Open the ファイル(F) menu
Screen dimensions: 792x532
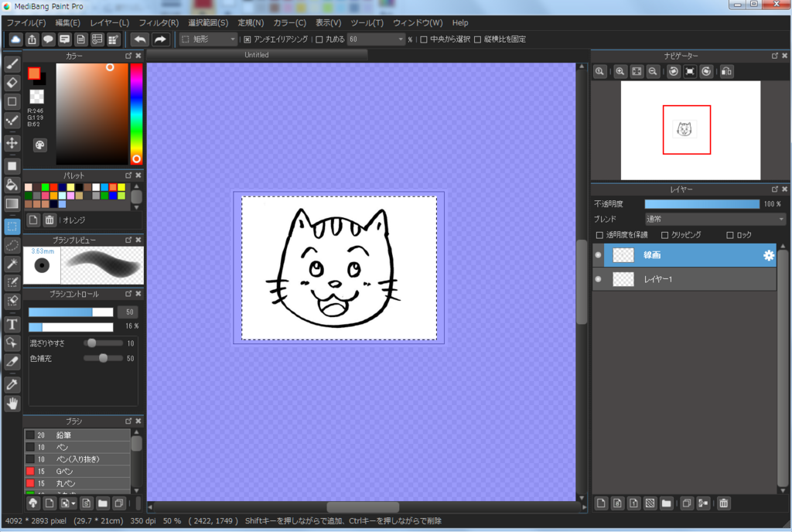click(x=26, y=22)
